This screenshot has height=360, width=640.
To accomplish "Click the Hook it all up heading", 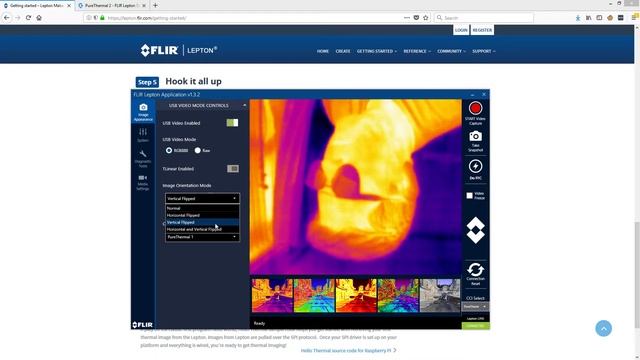I will tap(193, 81).
